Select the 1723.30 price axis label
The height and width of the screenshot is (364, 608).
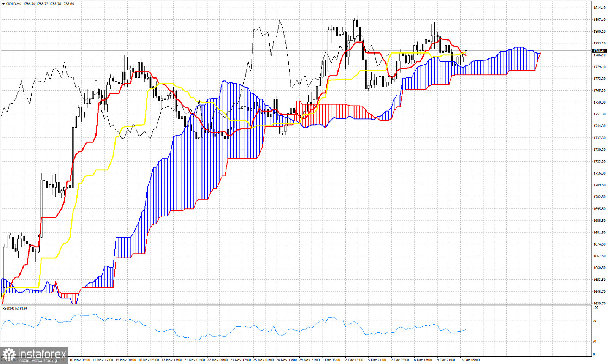click(x=600, y=162)
